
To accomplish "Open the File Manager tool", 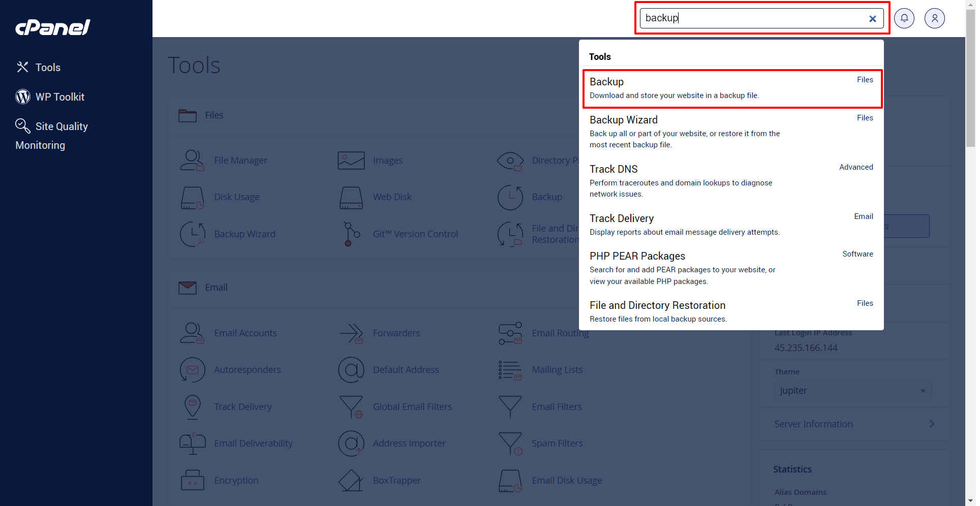I will pyautogui.click(x=240, y=160).
